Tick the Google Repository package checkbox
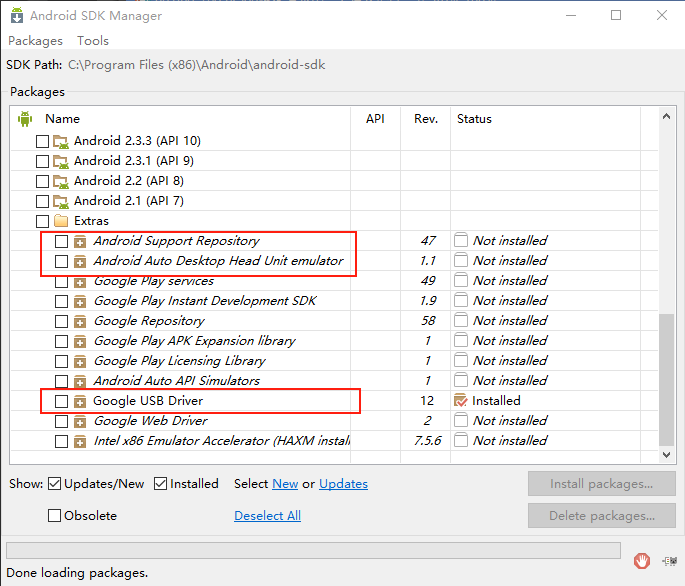The image size is (685, 586). tap(61, 321)
